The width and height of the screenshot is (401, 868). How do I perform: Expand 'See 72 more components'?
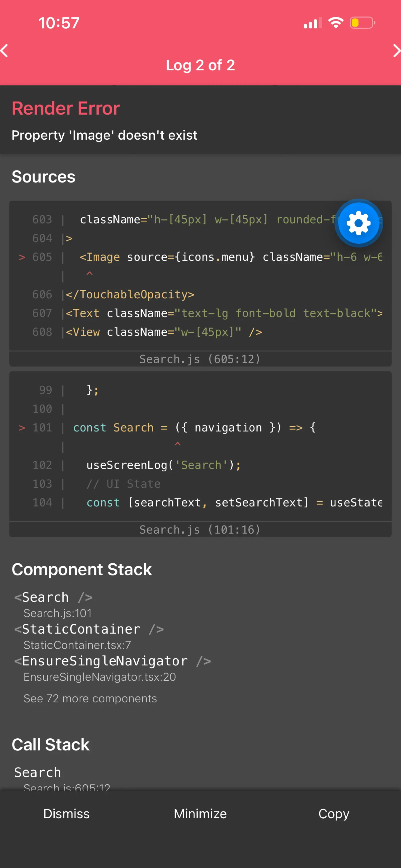coord(90,699)
